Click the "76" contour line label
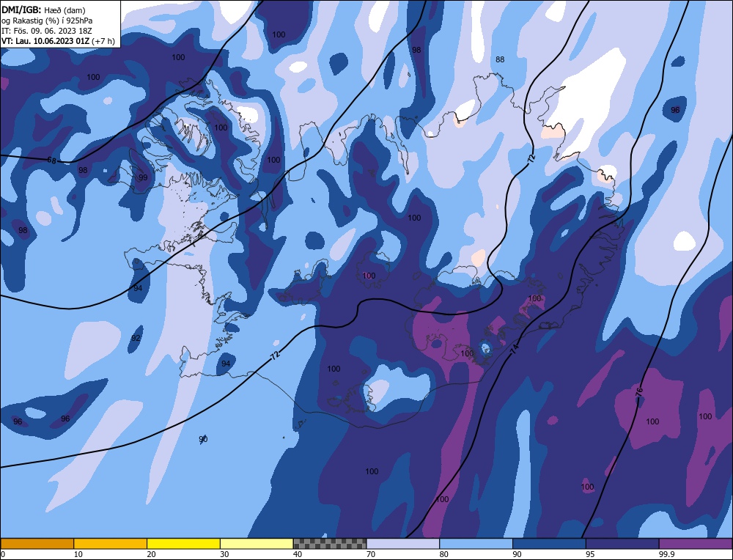Viewport: 733px width, 560px height. point(639,391)
